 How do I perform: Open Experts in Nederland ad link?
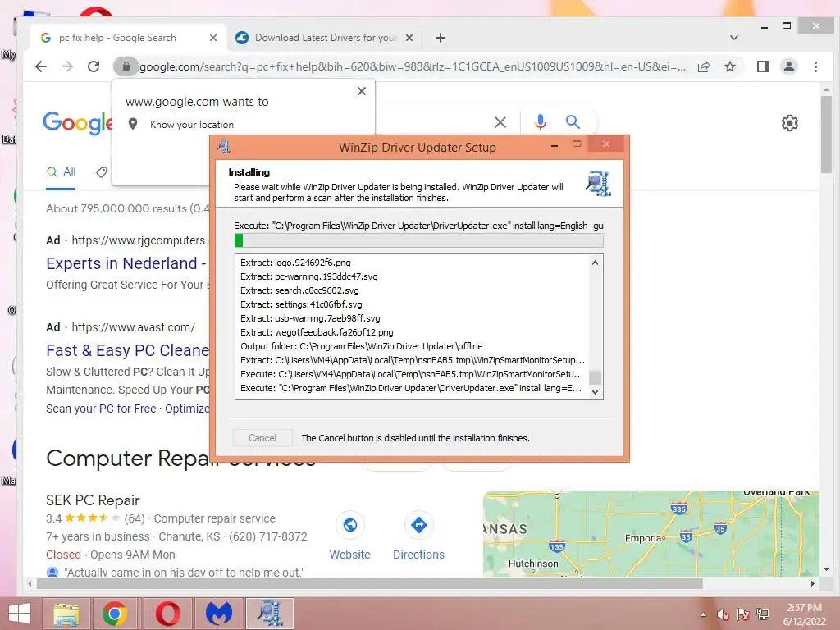tap(126, 263)
